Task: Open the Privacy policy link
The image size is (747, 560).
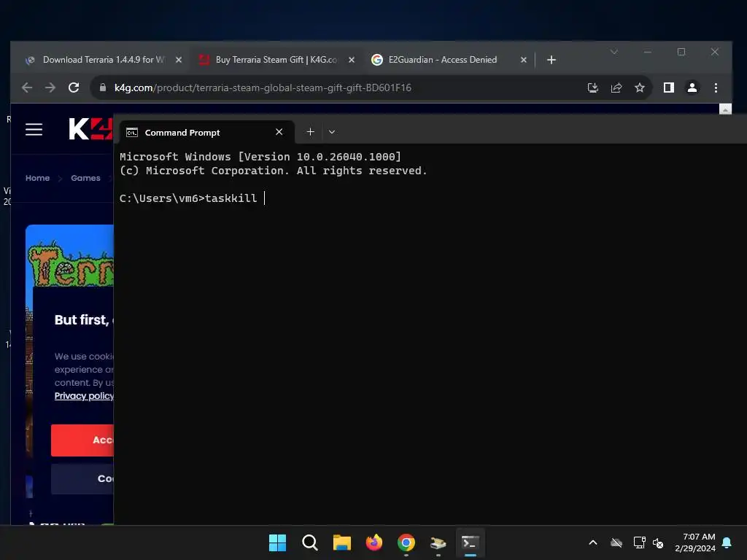Action: point(84,396)
